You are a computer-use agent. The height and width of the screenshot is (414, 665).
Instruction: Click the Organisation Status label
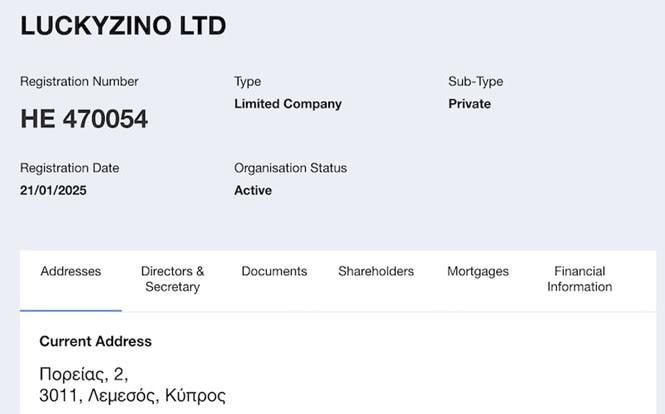coord(290,168)
